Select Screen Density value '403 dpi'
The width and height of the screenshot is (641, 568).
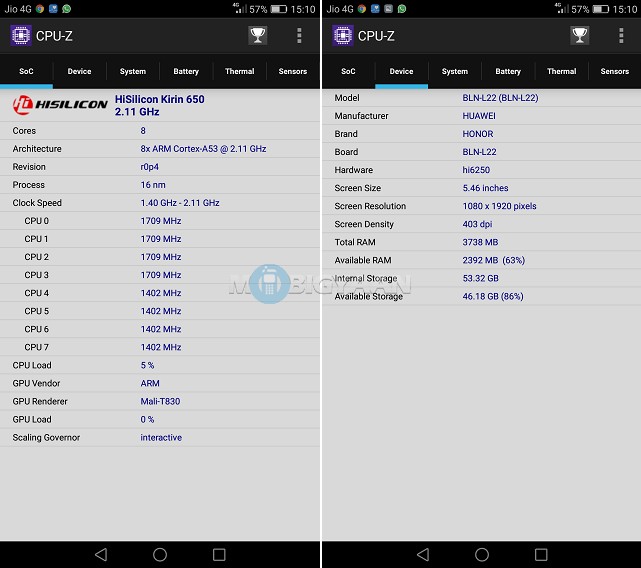[477, 224]
